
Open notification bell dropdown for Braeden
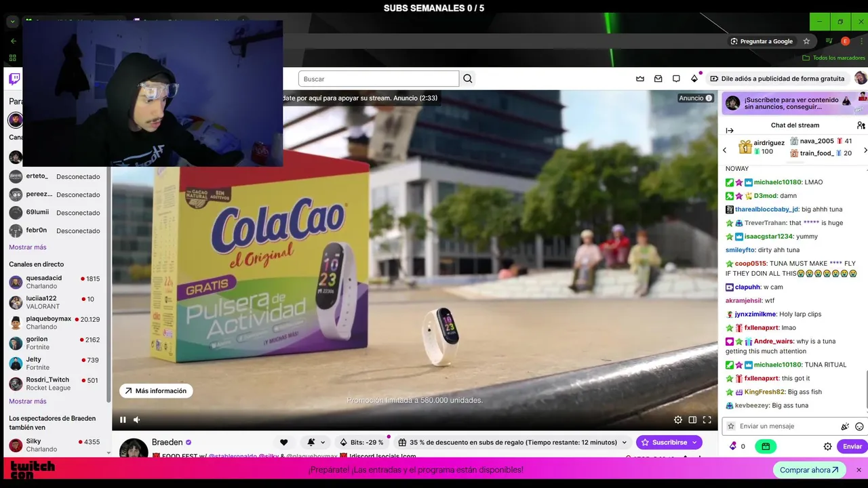pyautogui.click(x=315, y=442)
